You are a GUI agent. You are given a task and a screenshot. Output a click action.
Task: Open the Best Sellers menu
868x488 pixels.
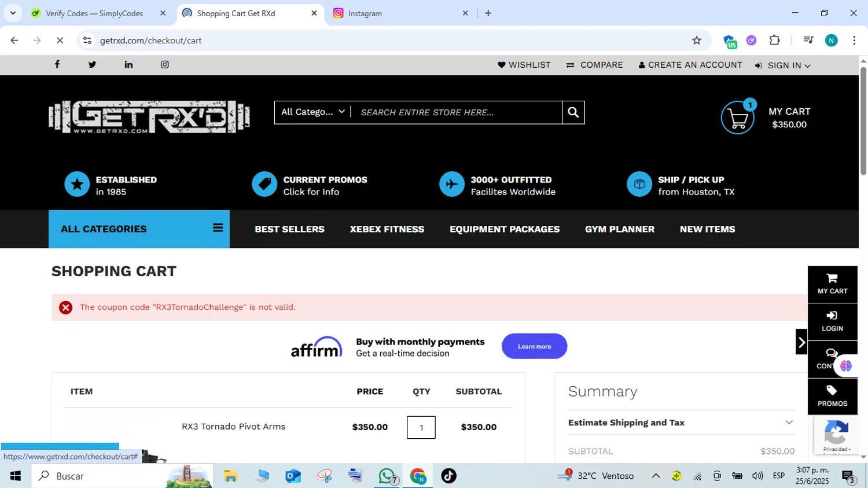289,229
